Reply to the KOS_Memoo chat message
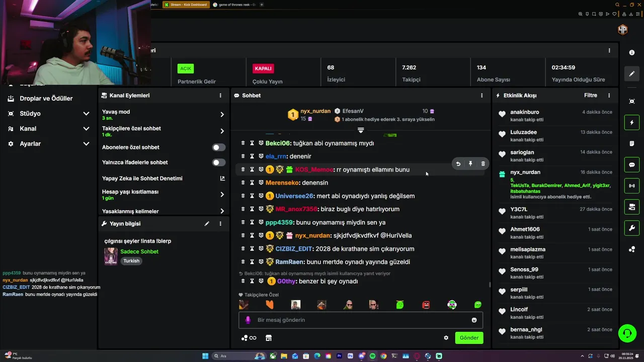The height and width of the screenshot is (362, 644). (x=458, y=164)
